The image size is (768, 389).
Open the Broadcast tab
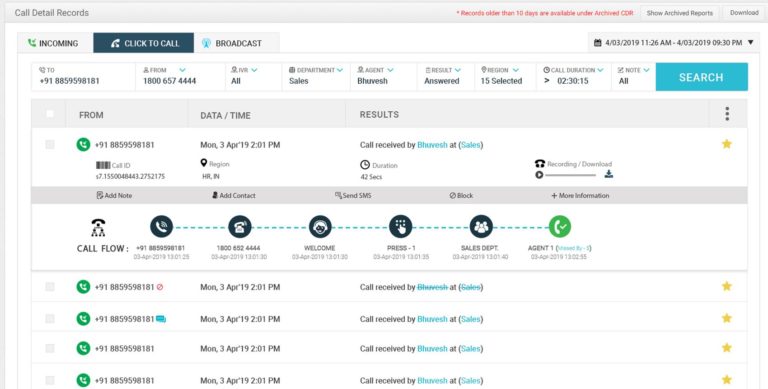[x=237, y=43]
